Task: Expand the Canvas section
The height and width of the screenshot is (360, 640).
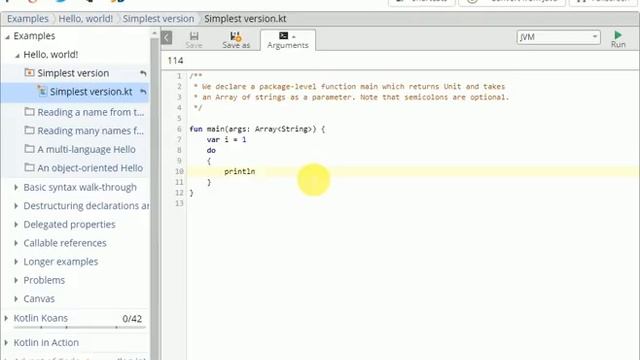Action: coord(16,299)
